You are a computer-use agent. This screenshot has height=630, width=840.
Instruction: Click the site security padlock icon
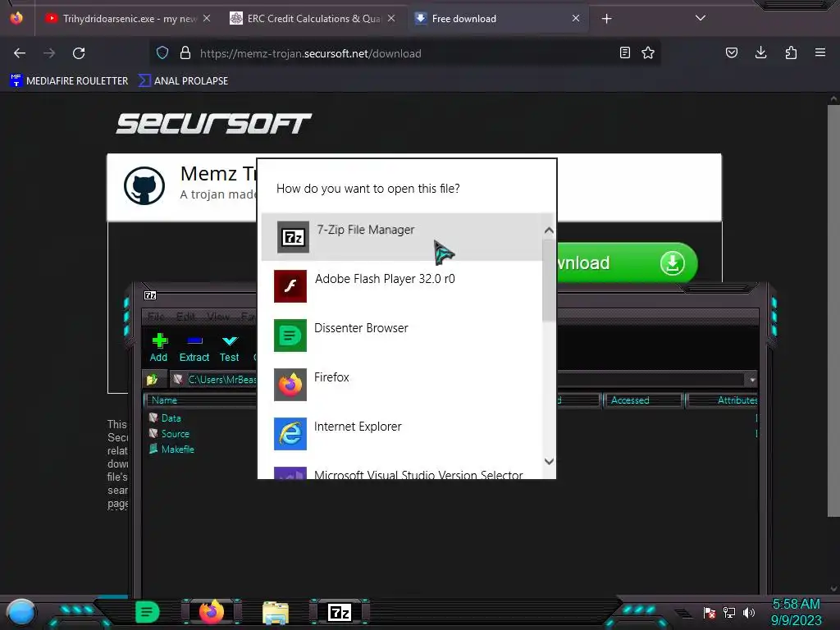[x=185, y=53]
